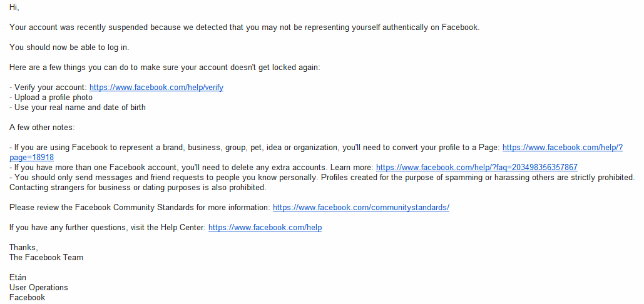Click the 'Contacting strangers for business' sentence

click(x=138, y=188)
